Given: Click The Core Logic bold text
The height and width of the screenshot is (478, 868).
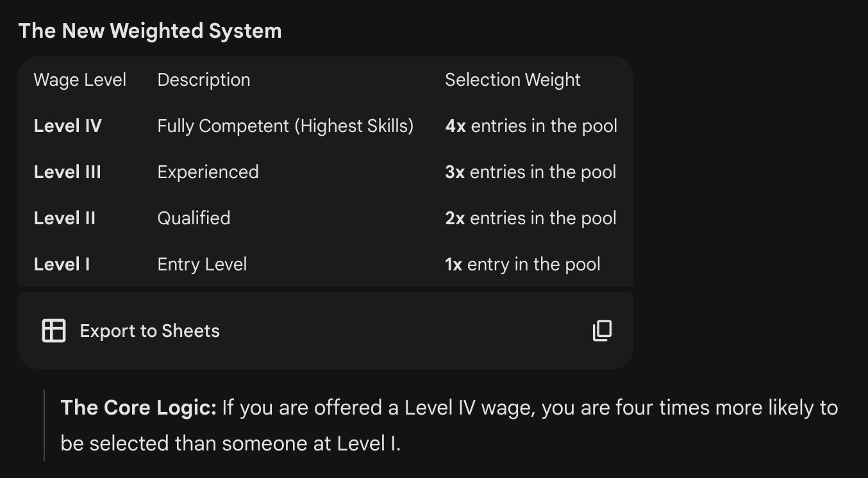Looking at the screenshot, I should (138, 408).
